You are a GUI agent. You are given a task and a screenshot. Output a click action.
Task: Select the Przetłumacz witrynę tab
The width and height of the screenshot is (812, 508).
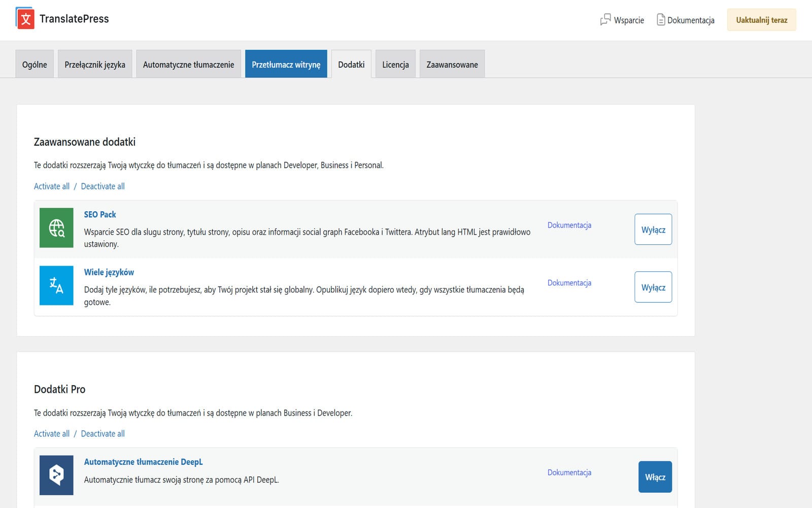point(286,64)
